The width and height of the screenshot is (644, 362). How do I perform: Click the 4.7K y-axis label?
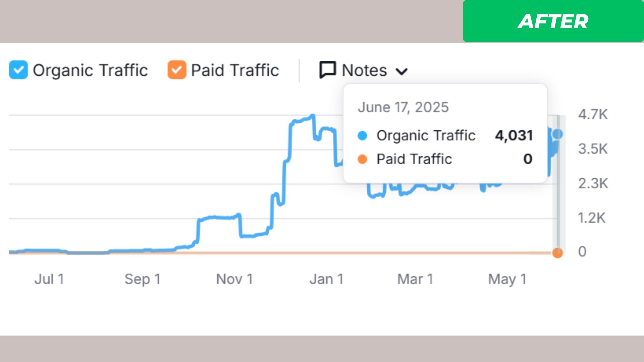pos(593,115)
